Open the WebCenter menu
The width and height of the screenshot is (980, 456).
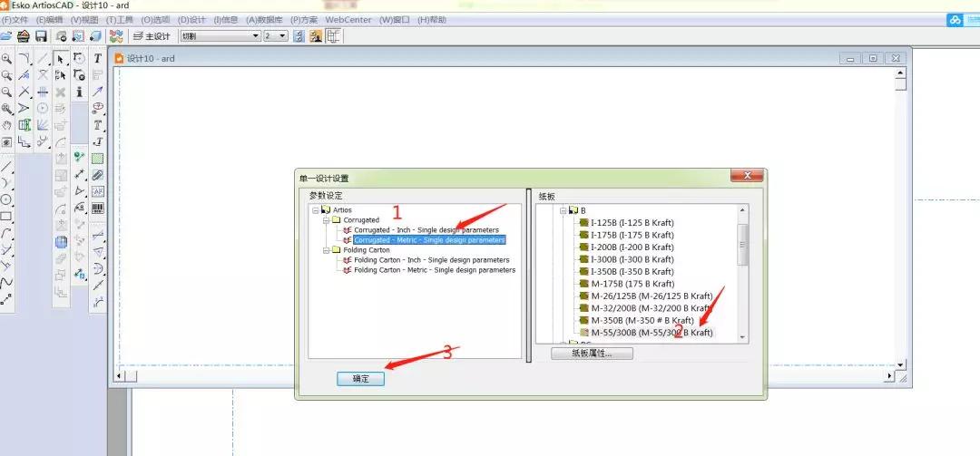pos(348,20)
